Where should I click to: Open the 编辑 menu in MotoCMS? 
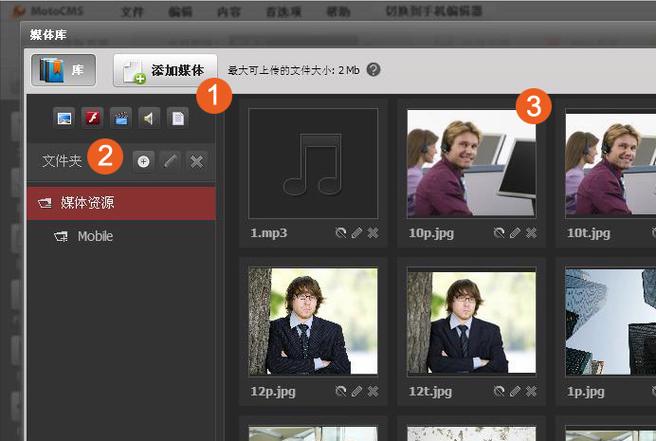[180, 12]
